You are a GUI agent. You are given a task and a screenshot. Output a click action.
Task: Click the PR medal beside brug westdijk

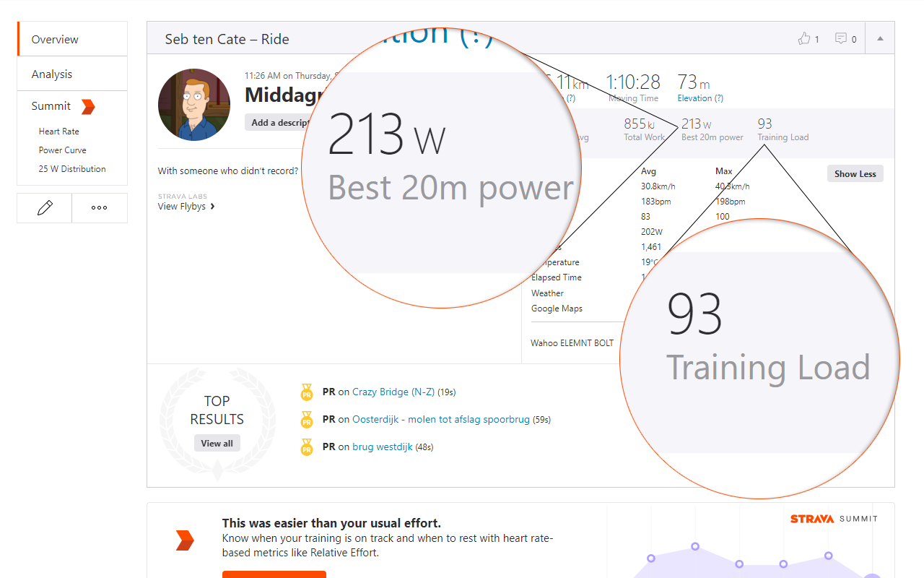coord(307,447)
